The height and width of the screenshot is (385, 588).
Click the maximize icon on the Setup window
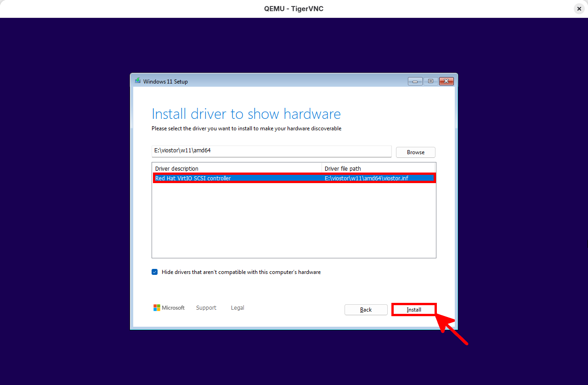point(430,81)
